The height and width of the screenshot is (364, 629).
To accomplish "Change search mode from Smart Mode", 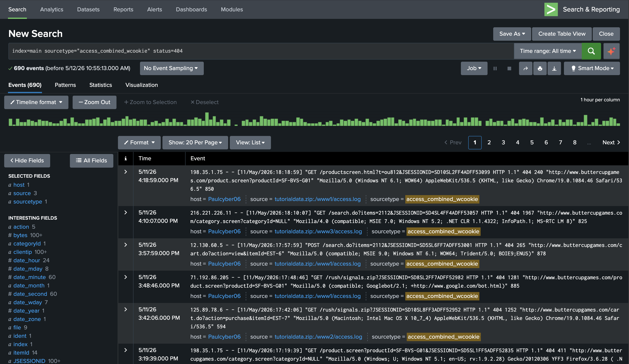I will pyautogui.click(x=592, y=68).
